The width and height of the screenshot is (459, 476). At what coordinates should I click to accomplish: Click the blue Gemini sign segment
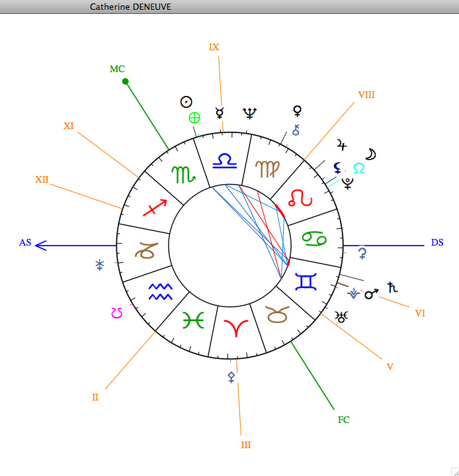click(306, 282)
